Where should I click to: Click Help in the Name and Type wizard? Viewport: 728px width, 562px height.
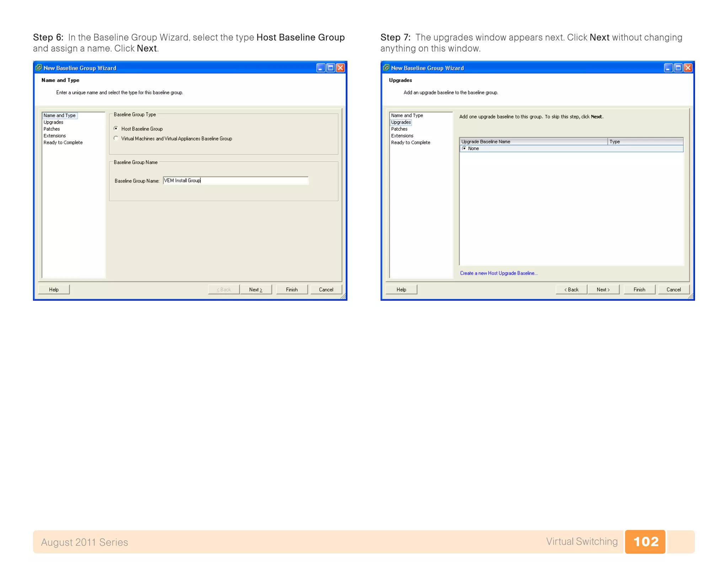(54, 290)
